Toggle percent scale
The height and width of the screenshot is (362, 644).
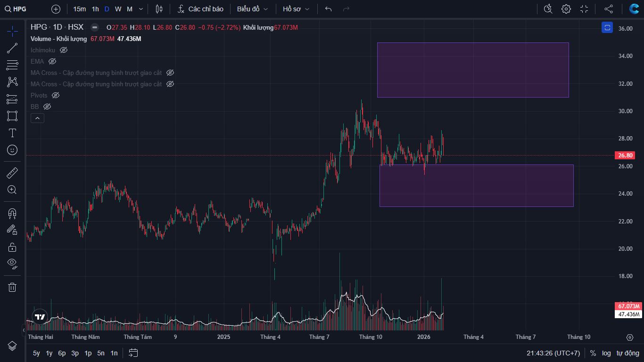pyautogui.click(x=593, y=353)
